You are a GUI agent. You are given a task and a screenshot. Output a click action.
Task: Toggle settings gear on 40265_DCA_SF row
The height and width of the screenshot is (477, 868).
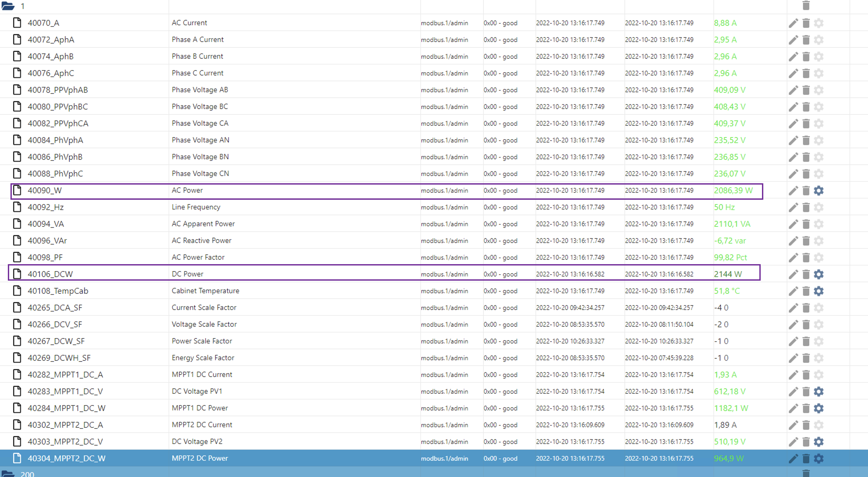[x=819, y=308]
